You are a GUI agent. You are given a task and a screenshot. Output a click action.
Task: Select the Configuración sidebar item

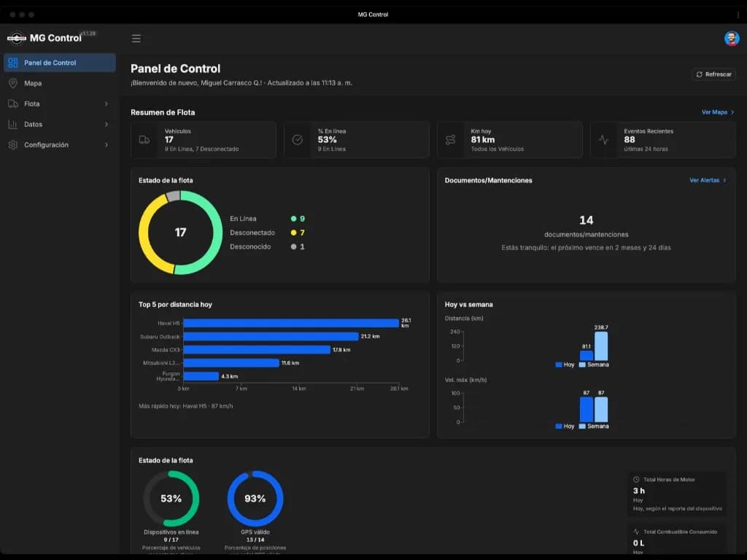[x=60, y=145]
